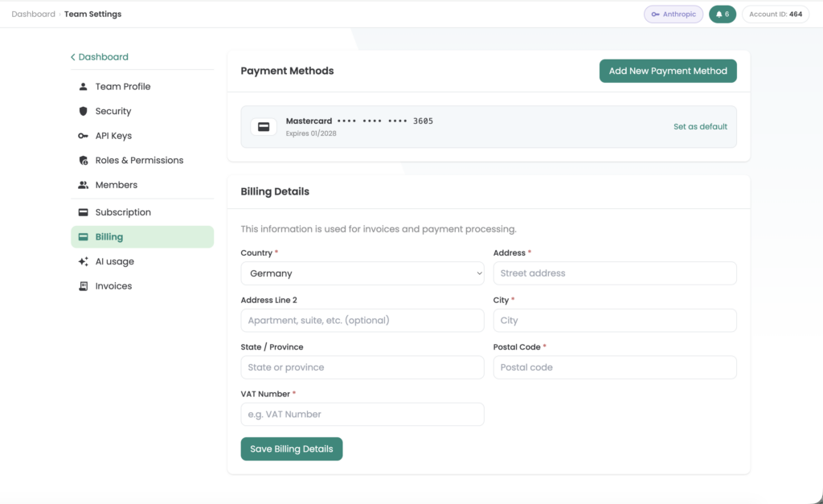This screenshot has width=823, height=504.
Task: Click the 'This information is used for invoices' text
Action: tap(379, 229)
